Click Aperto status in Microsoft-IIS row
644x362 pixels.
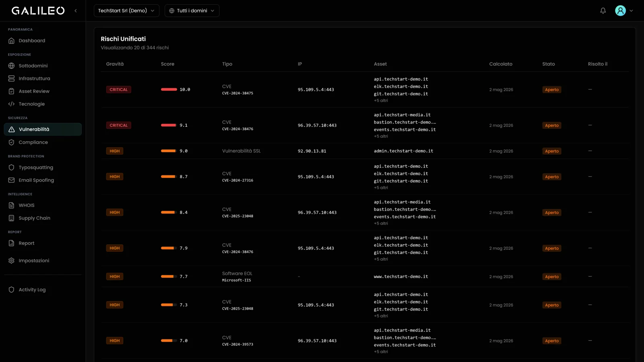pos(551,277)
